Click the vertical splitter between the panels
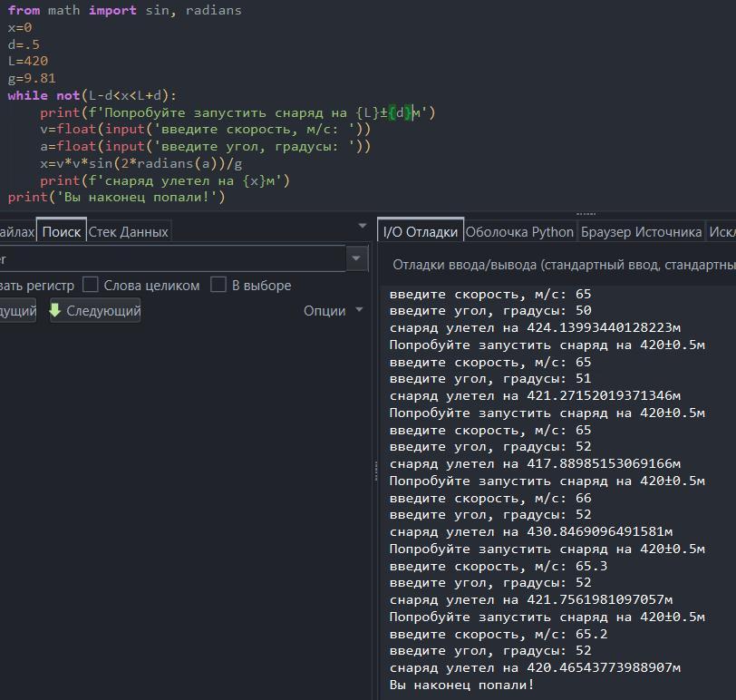The width and height of the screenshot is (736, 700). pyautogui.click(x=373, y=472)
